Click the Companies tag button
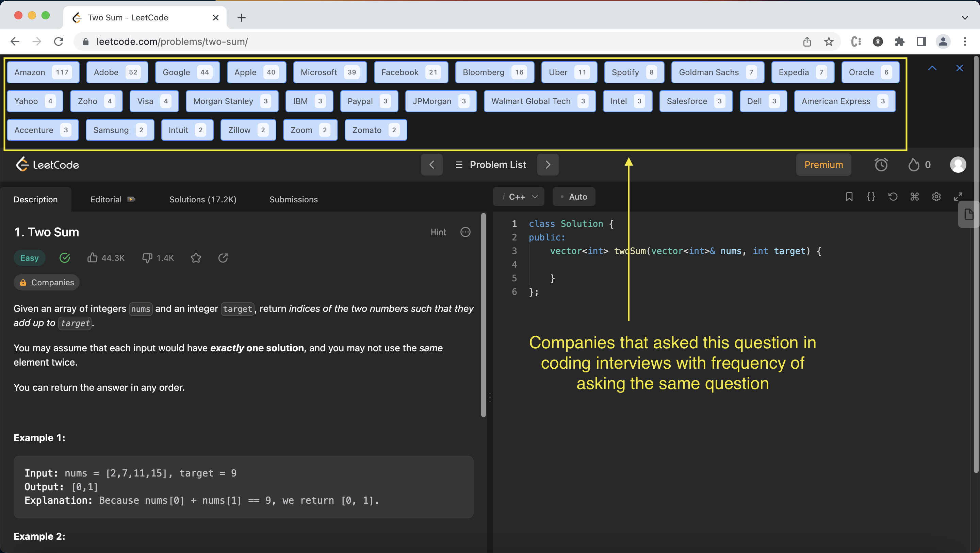The height and width of the screenshot is (553, 980). [46, 282]
